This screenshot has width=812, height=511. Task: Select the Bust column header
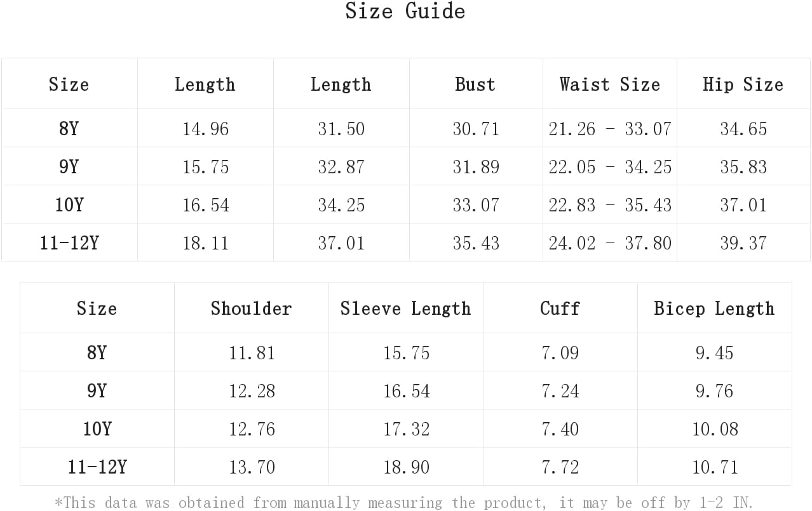pyautogui.click(x=475, y=84)
